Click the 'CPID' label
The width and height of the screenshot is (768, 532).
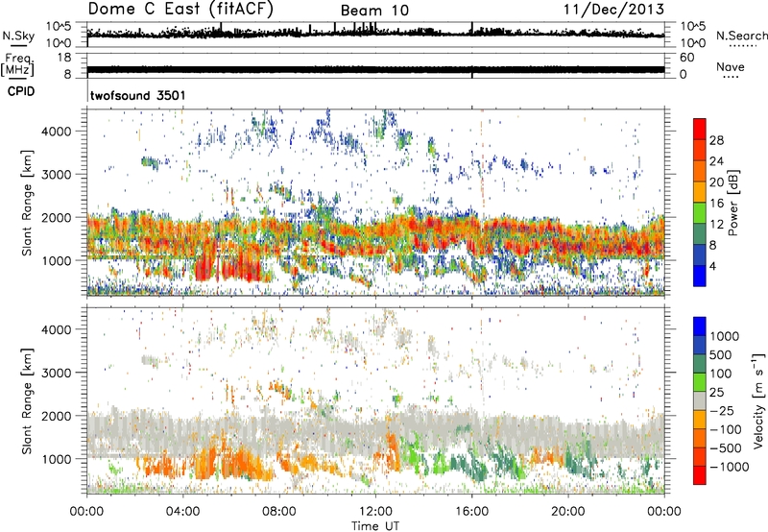pyautogui.click(x=21, y=91)
